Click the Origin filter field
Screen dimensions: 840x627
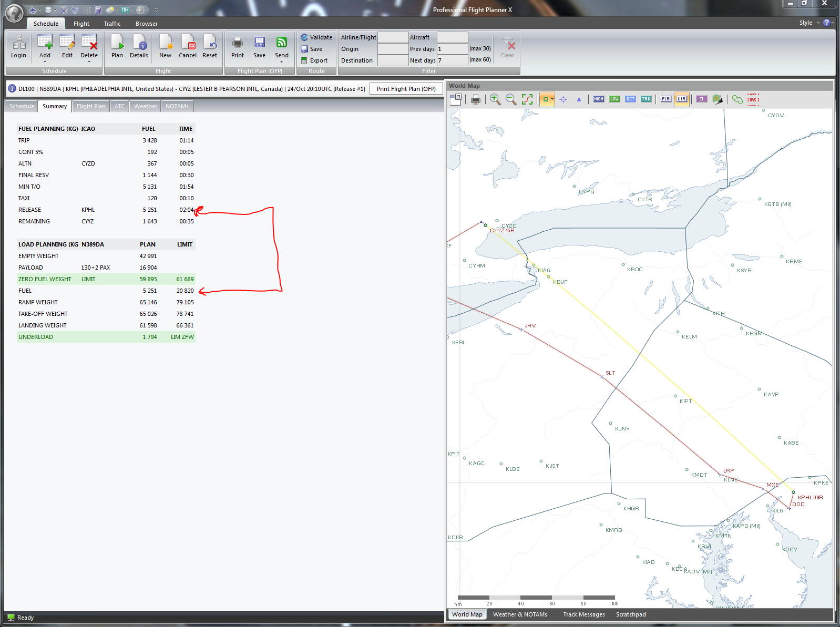393,49
